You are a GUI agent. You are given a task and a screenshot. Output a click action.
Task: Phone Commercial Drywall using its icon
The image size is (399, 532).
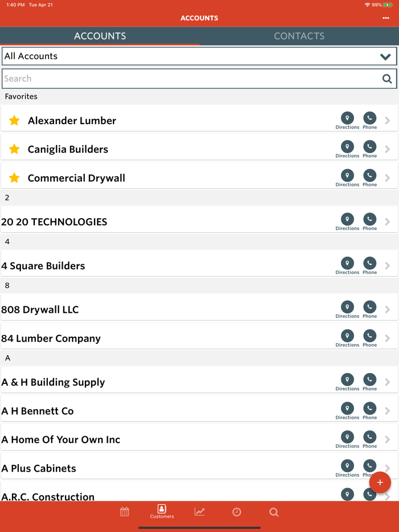pos(369,178)
